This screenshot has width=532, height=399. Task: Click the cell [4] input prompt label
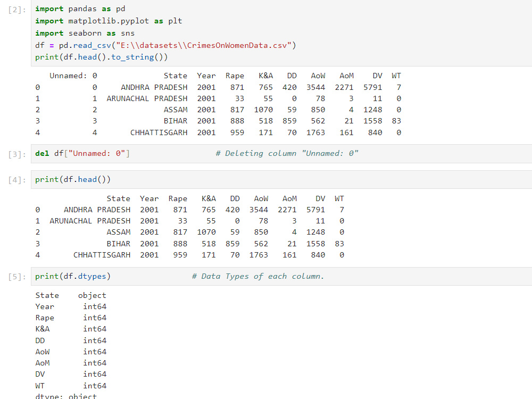click(x=17, y=180)
